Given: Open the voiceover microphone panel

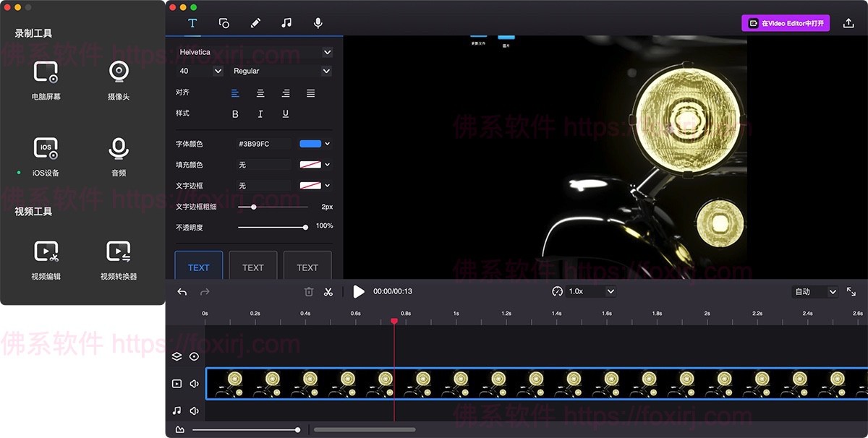Looking at the screenshot, I should point(318,22).
